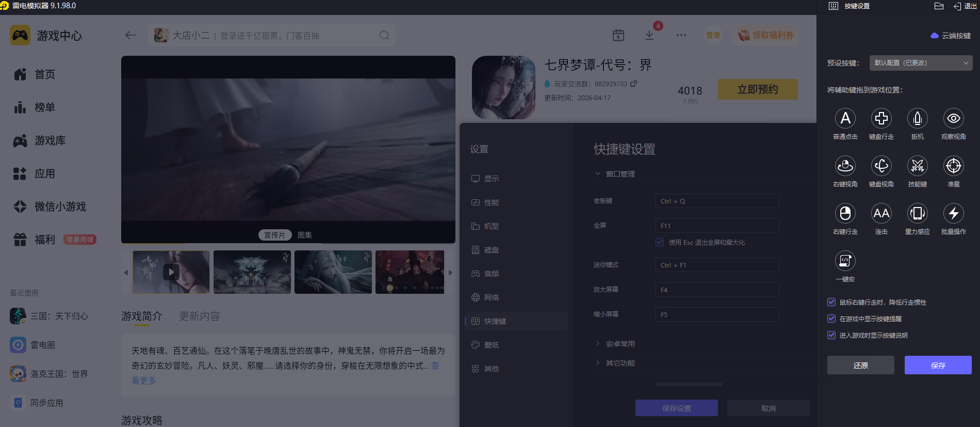Image resolution: width=980 pixels, height=427 pixels.
Task: Open 性能 settings tab
Action: tap(516, 202)
